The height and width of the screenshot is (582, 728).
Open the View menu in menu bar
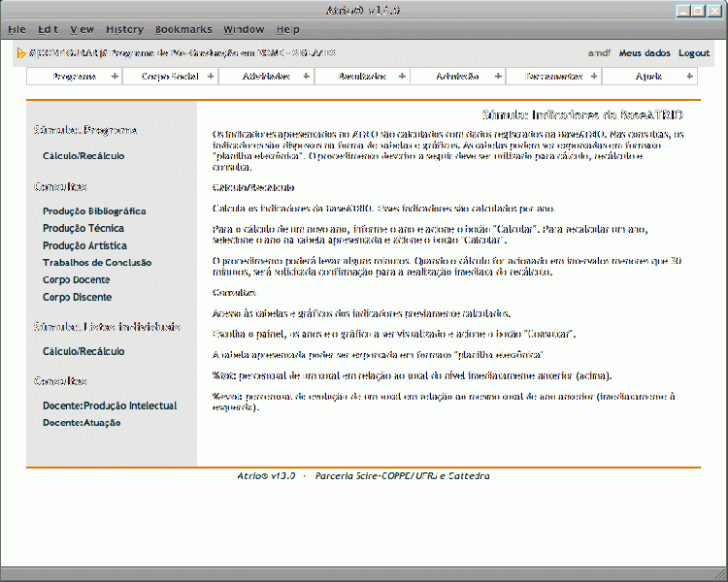pos(83,30)
